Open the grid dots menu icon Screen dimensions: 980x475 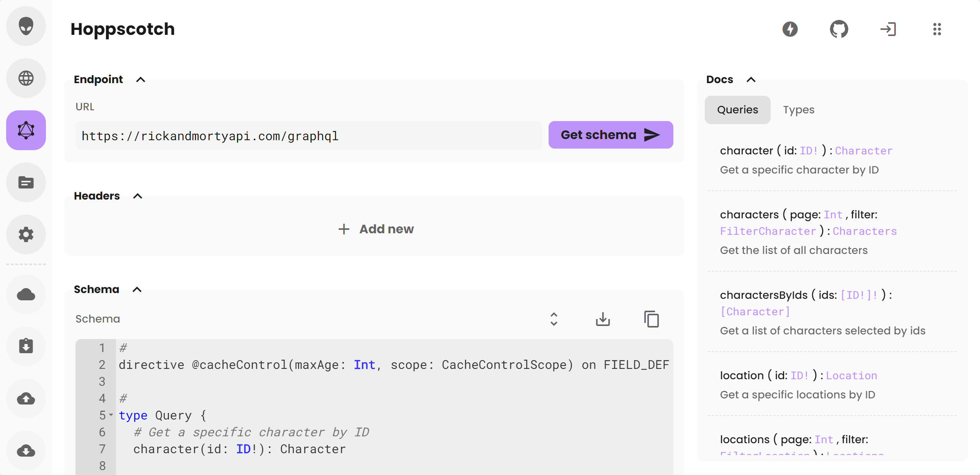click(937, 29)
